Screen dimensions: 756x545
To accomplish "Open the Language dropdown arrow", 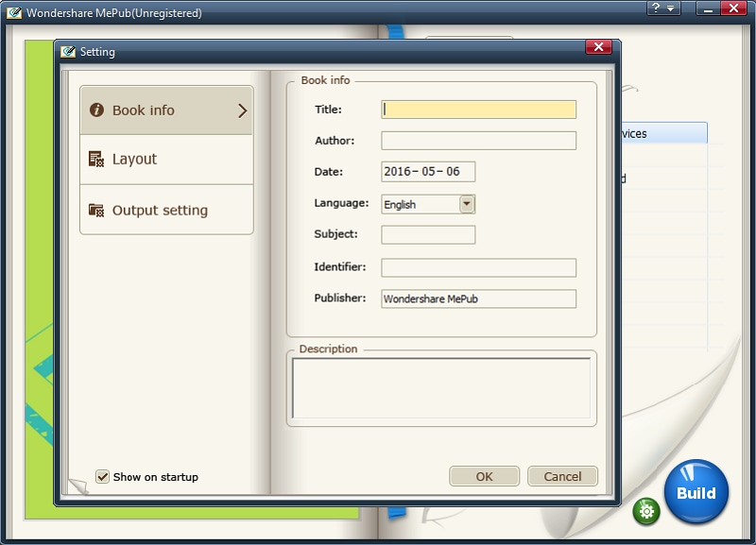I will (467, 204).
